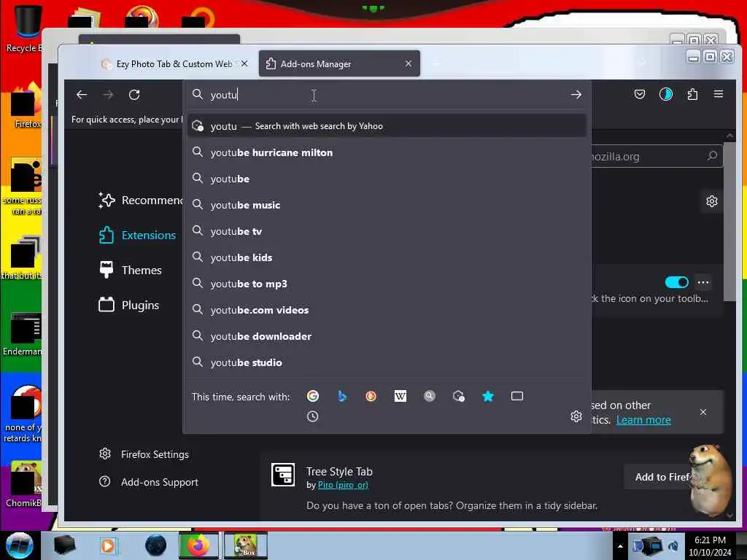Open the Pocket save icon in toolbar
This screenshot has width=747, height=560.
coord(639,94)
